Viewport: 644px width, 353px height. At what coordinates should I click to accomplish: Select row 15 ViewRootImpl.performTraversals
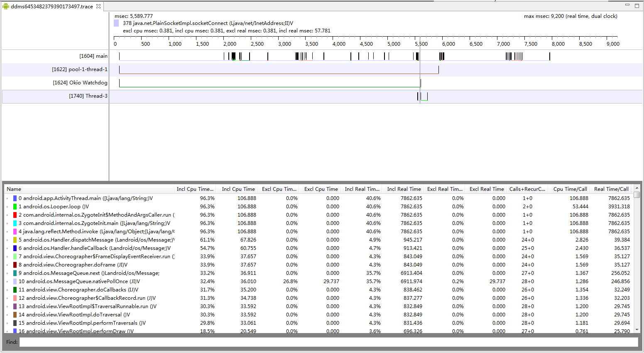coord(318,323)
